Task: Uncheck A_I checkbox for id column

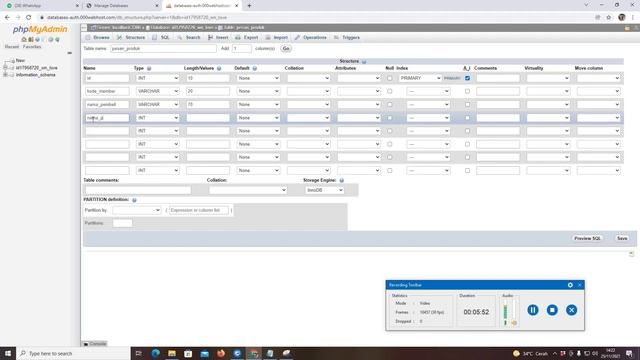Action: pos(467,78)
